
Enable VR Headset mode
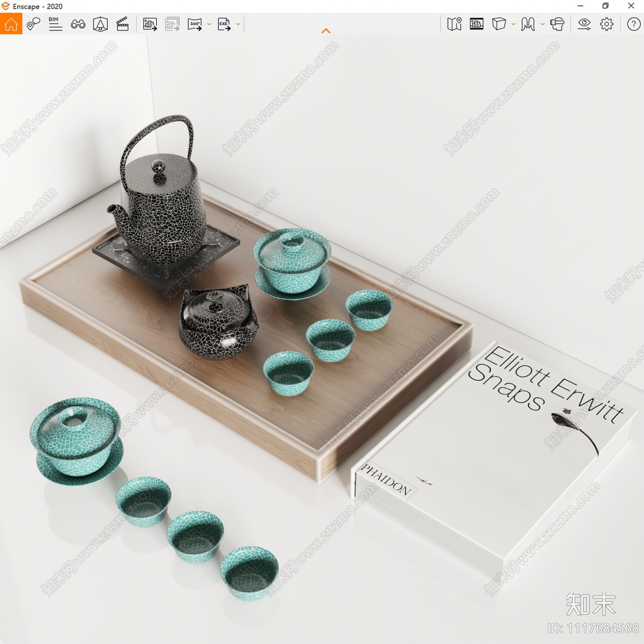pos(557,24)
